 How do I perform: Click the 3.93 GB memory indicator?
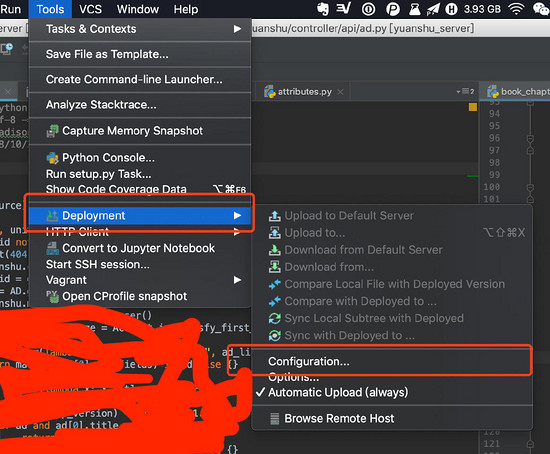pos(482,9)
